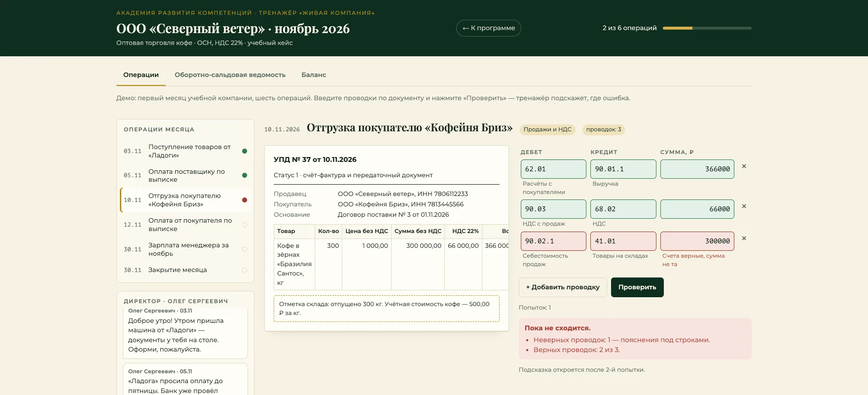This screenshot has width=868, height=395.
Task: Go back via «← К программе» button
Action: tap(489, 28)
